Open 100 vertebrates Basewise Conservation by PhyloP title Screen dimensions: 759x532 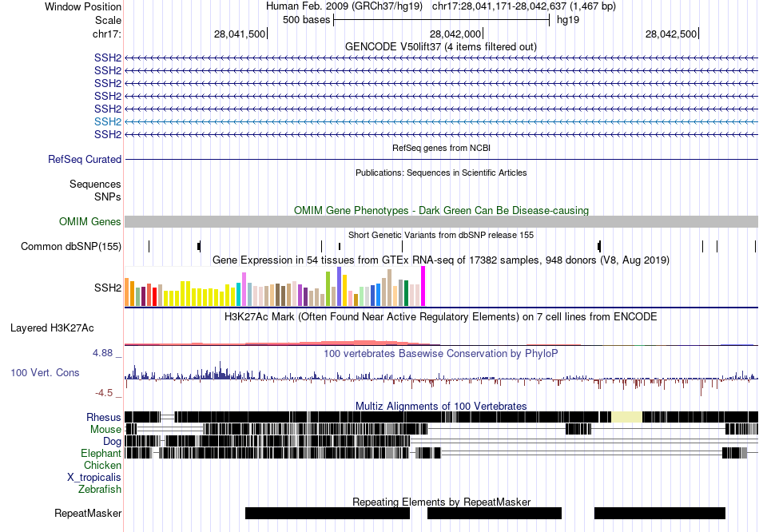[441, 354]
